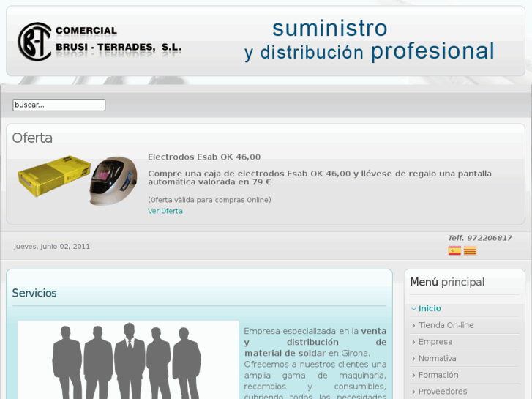
Task: Select Inicio in the main menu
Action: pos(430,308)
